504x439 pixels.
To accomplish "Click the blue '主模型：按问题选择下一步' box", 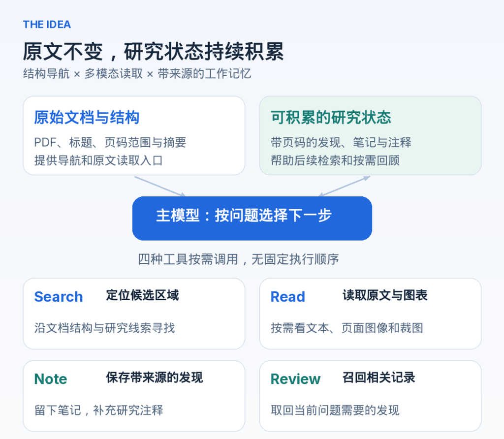I will click(252, 218).
